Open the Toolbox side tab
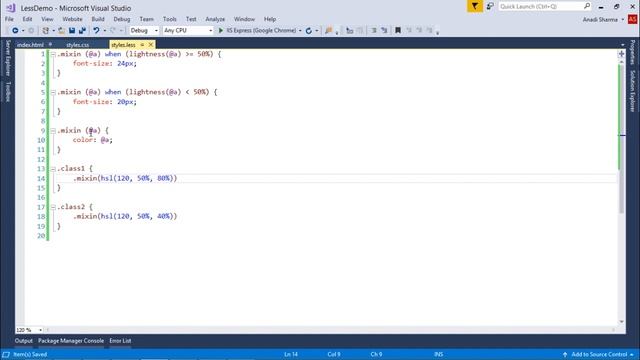This screenshot has width=640, height=360. coord(8,91)
